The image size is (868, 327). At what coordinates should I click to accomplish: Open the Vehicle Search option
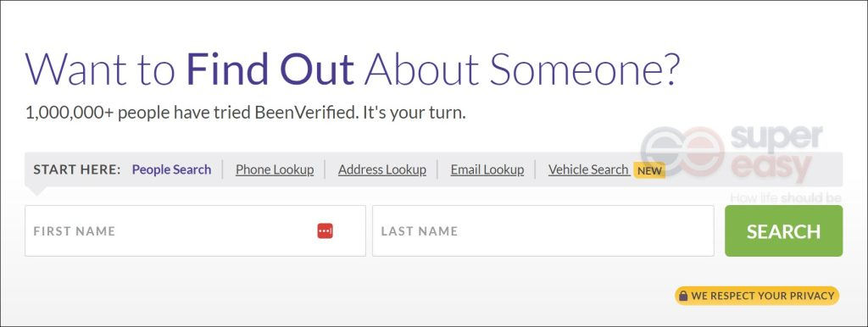pos(588,169)
